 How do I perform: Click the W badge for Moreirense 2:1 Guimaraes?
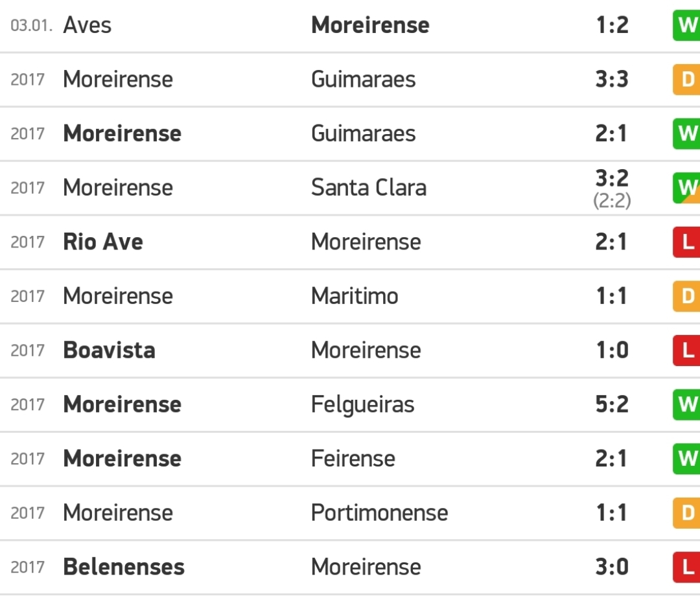[x=686, y=133]
